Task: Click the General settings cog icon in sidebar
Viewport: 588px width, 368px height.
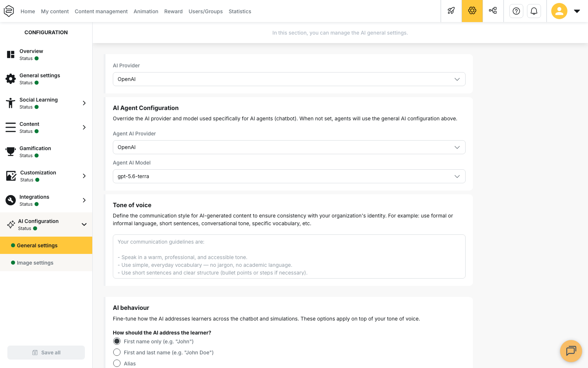Action: coord(11,79)
